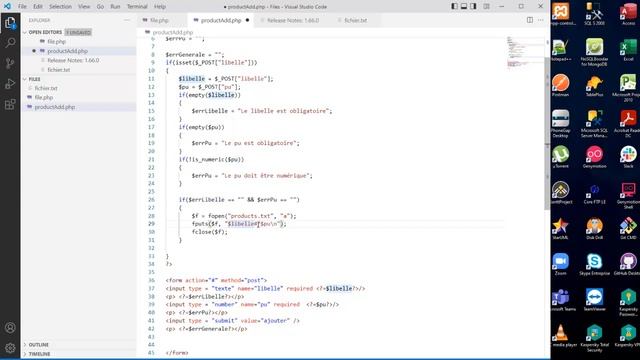Open Zoom desktop shortcut

[x=561, y=264]
